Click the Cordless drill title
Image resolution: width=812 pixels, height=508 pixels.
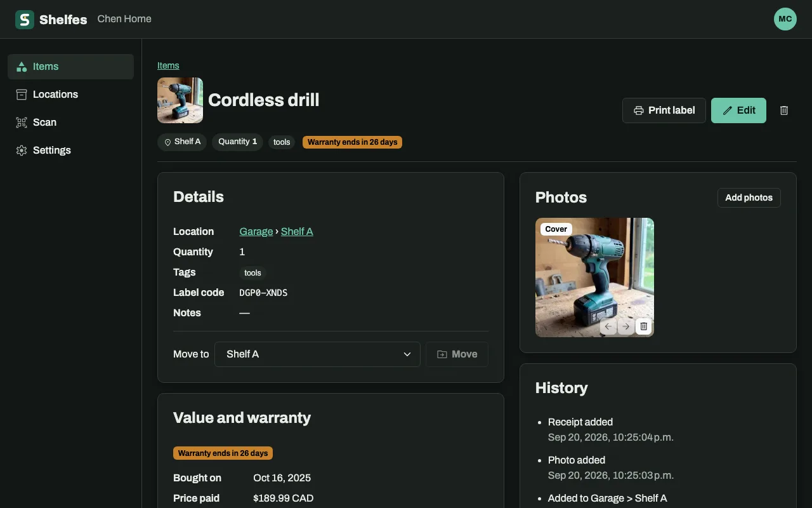[x=264, y=100]
